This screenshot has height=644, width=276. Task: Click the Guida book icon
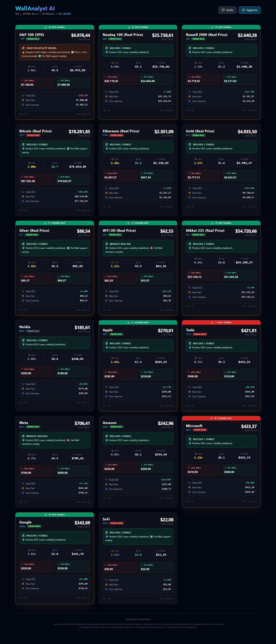pos(223,10)
